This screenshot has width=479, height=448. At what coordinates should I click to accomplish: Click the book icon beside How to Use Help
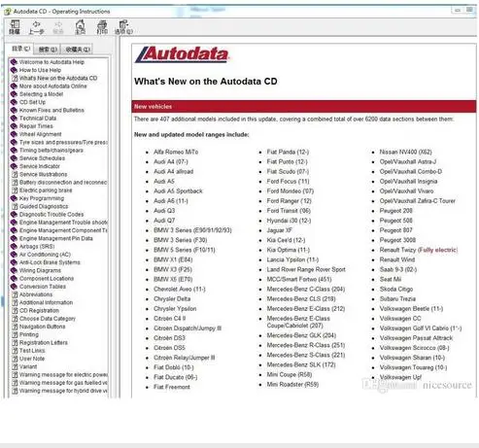[14, 70]
